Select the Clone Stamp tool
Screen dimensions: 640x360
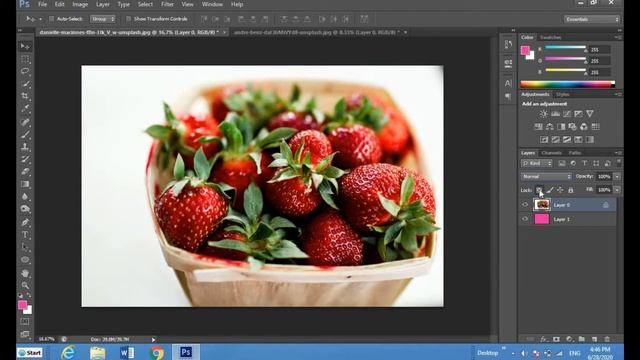tap(25, 147)
